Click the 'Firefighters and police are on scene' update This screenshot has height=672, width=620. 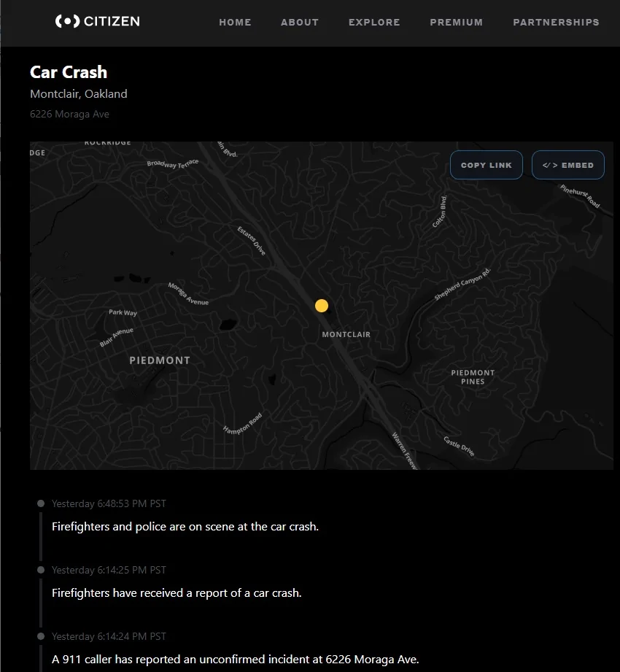[x=185, y=527]
